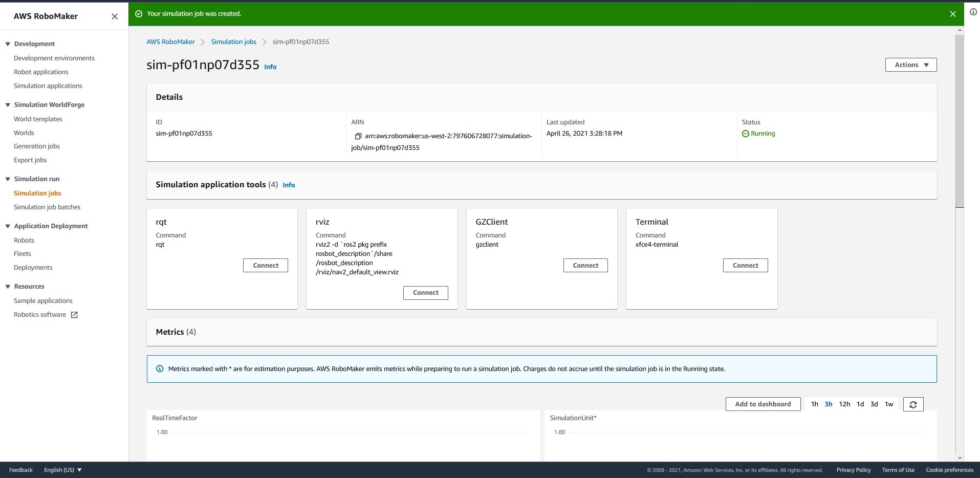Image resolution: width=980 pixels, height=478 pixels.
Task: Click the xfce4-terminal command text
Action: point(657,245)
